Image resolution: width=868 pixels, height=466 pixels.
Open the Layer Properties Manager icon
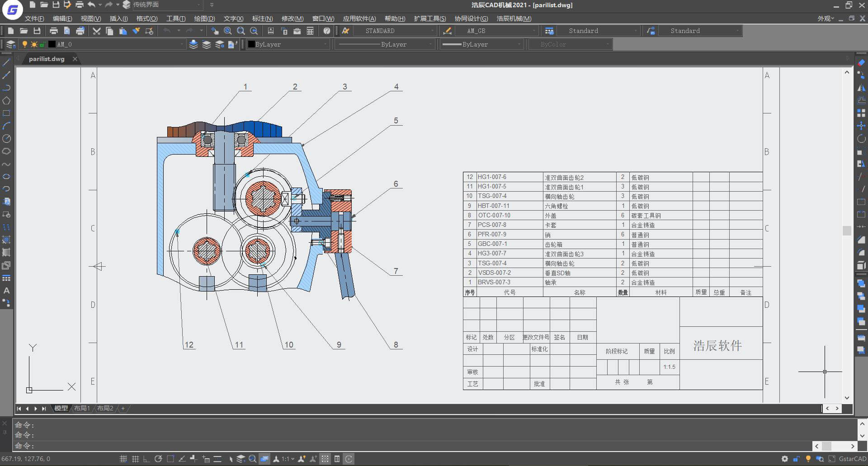tap(10, 44)
